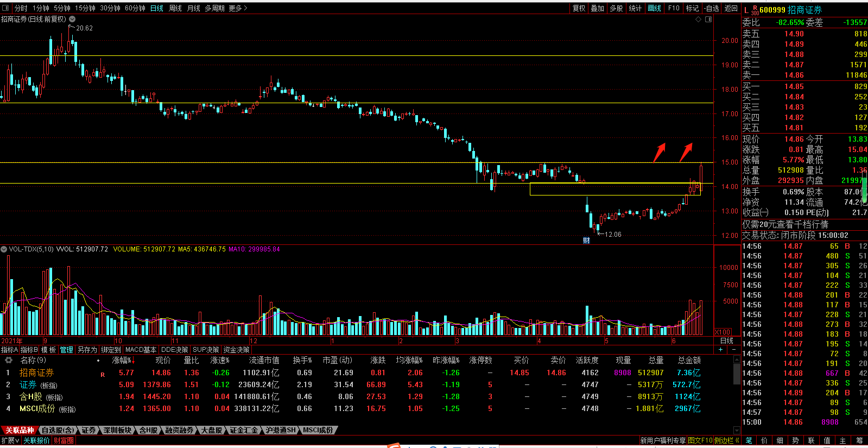Select the 筹 chip distribution tab
The image size is (868, 448).
859,440
